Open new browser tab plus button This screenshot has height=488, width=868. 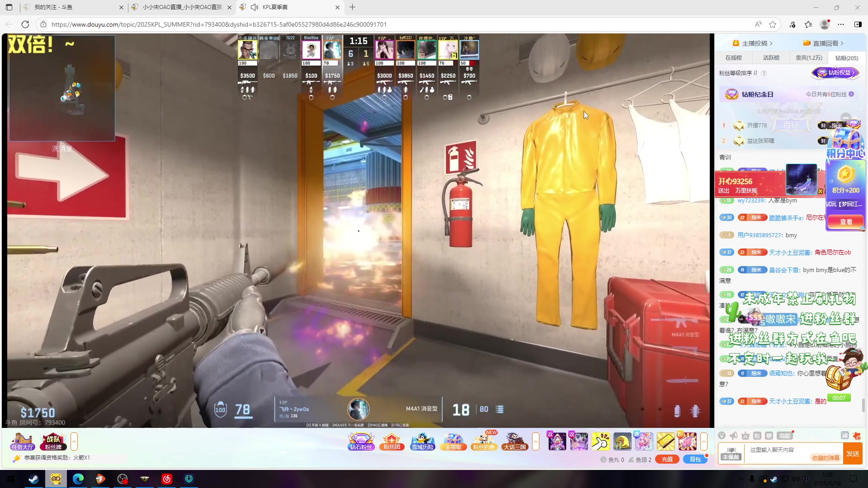[x=353, y=7]
